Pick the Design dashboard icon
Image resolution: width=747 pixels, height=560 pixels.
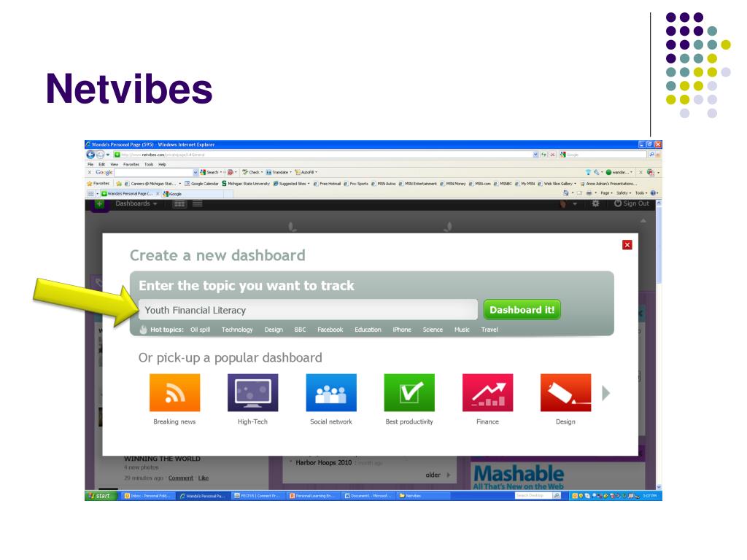click(x=565, y=392)
